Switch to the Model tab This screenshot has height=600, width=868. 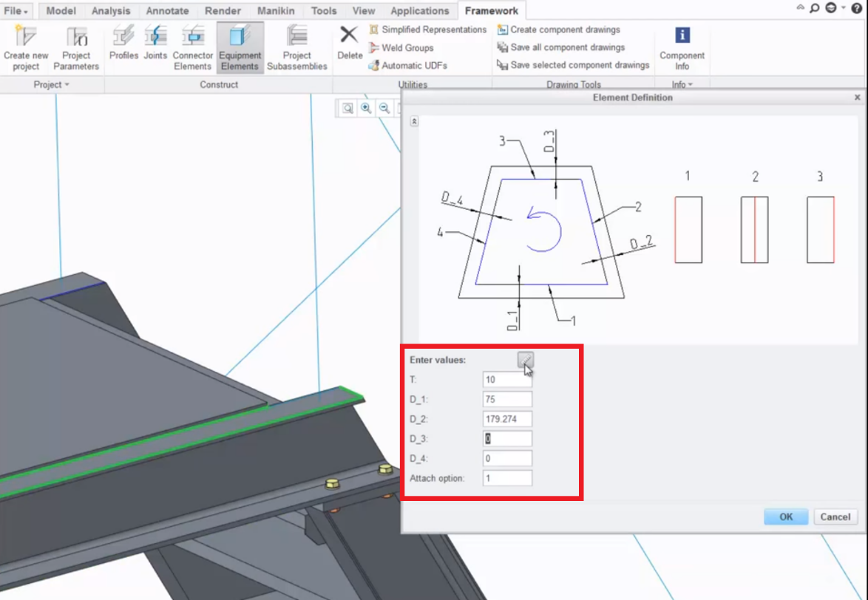[x=61, y=11]
